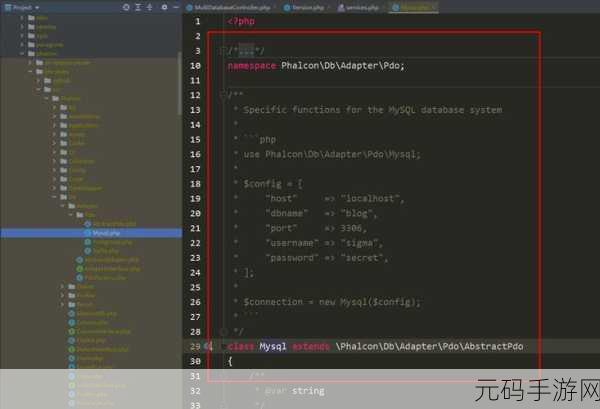Image resolution: width=600 pixels, height=409 pixels.
Task: Collapse the Pdo folder holding Mysql.php
Action: tap(71, 215)
